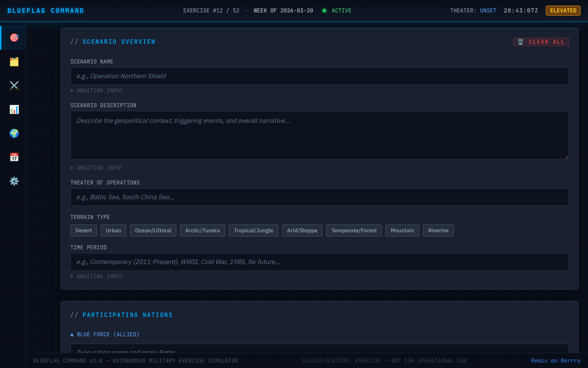Open the Remix on Berrry link
The image size is (588, 368).
pyautogui.click(x=555, y=360)
